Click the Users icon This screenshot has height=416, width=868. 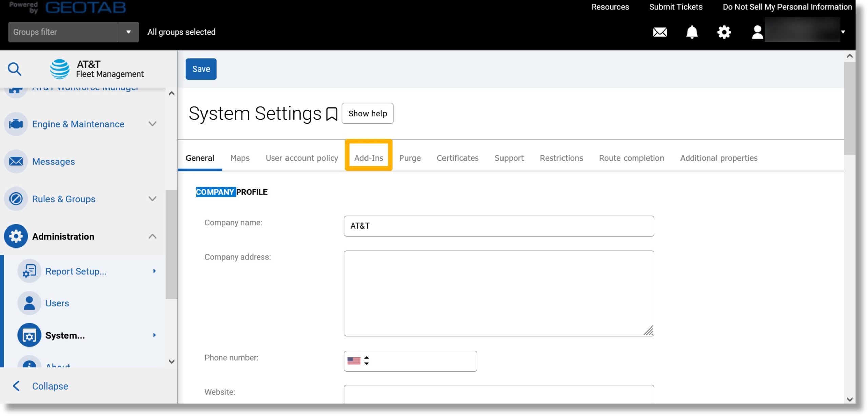click(x=29, y=304)
